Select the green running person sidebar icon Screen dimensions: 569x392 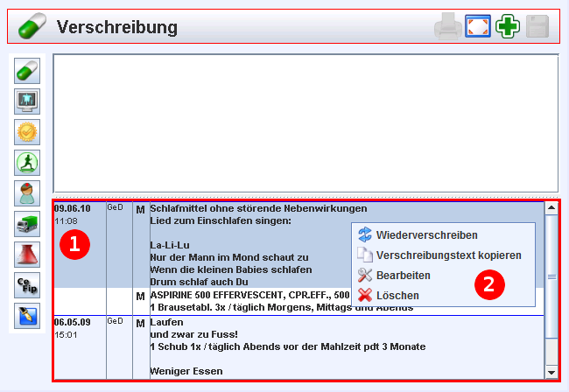click(x=28, y=163)
